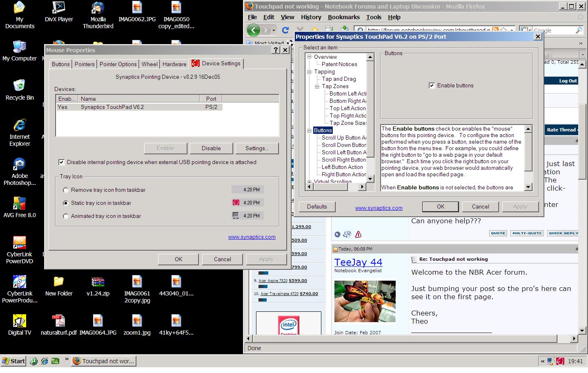Viewport: 588px width, 373px height.
Task: Click the Start button
Action: (14, 361)
